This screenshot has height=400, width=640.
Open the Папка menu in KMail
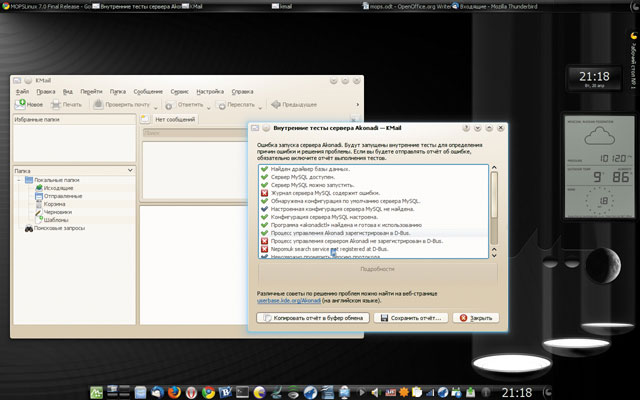(118, 91)
